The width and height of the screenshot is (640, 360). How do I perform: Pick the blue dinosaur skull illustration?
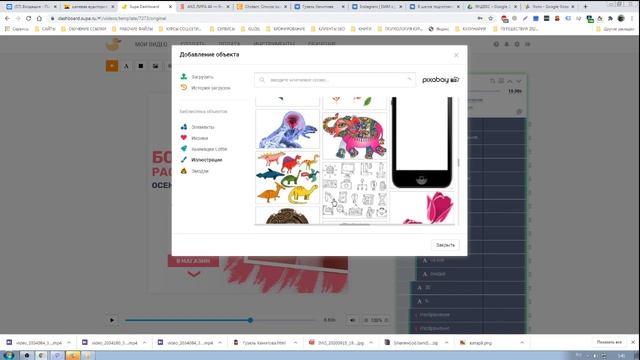click(288, 129)
